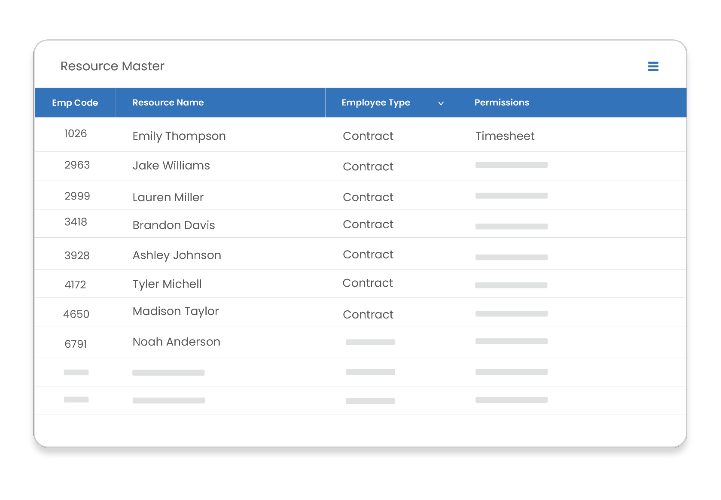
Task: Open Jake Williams row
Action: pos(171,166)
